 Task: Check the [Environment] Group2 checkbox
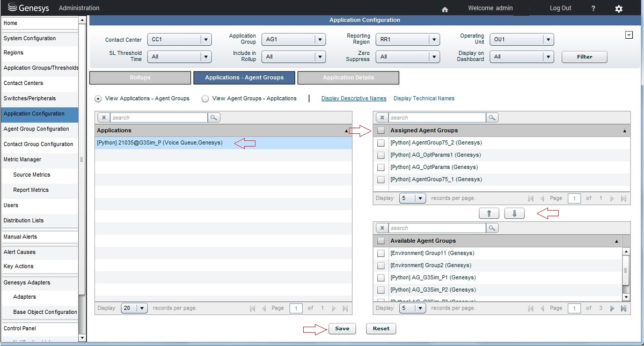coord(381,265)
